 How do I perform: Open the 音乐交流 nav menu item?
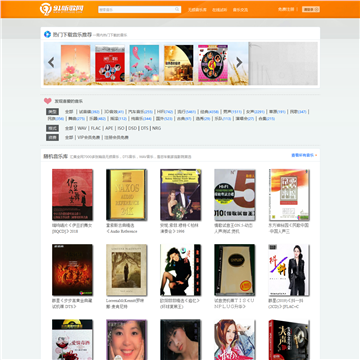240,10
